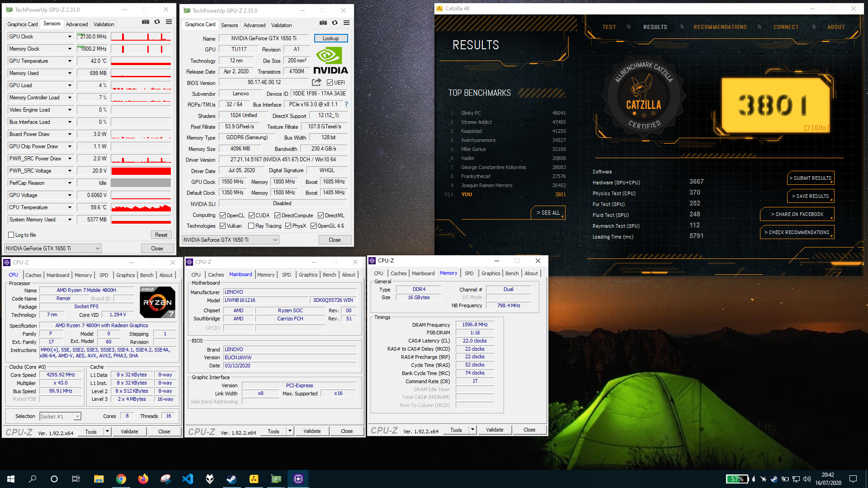Click the Bus Interface question mark icon

[346, 104]
